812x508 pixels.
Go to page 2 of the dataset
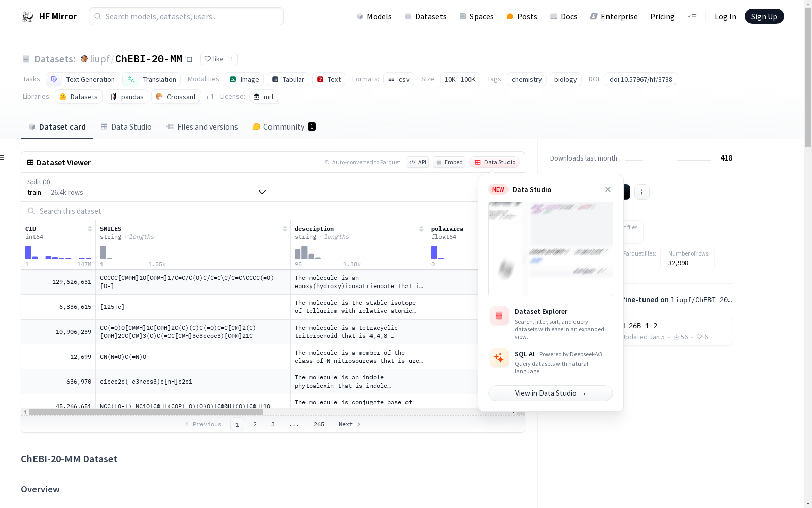255,424
